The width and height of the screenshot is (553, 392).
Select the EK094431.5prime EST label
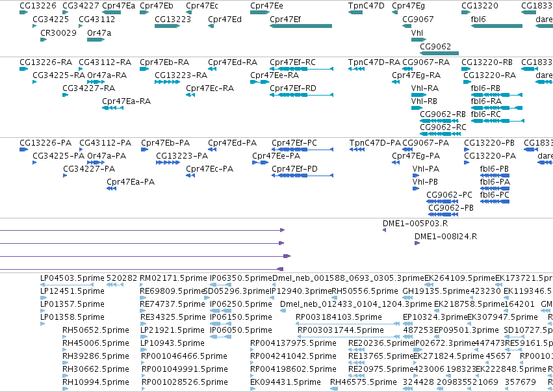pyautogui.click(x=286, y=382)
